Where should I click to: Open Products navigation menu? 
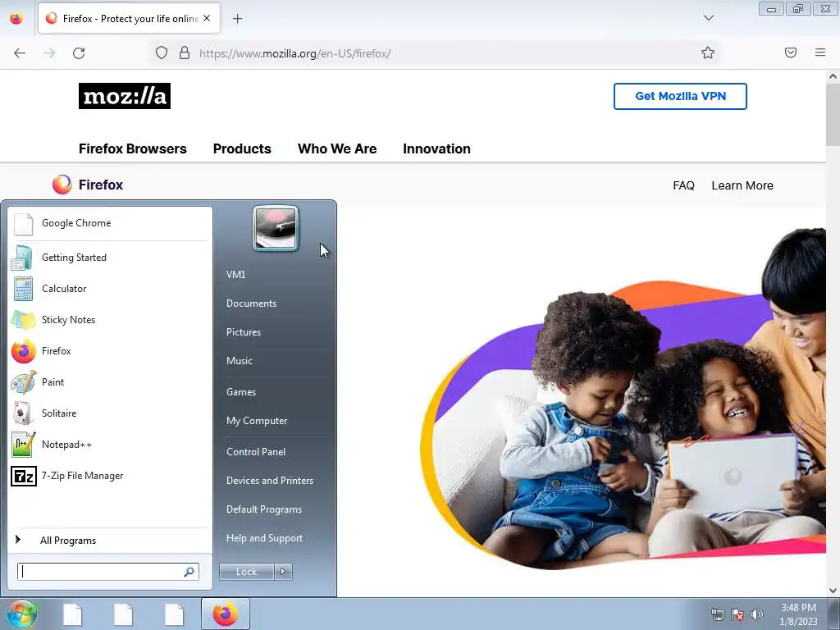coord(242,149)
